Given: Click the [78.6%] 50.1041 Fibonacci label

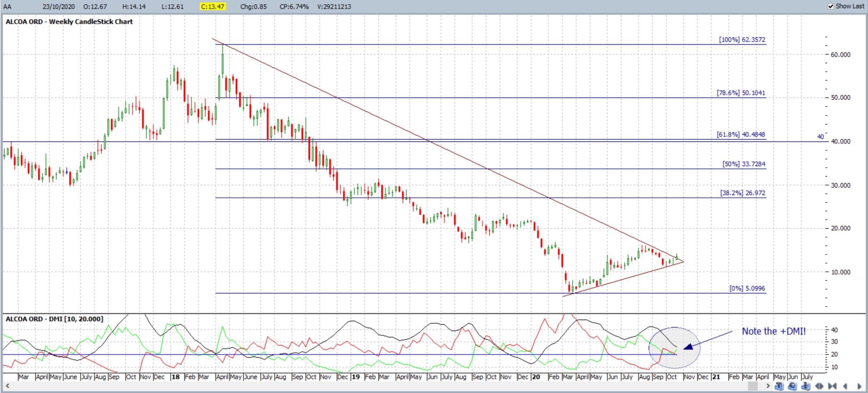Looking at the screenshot, I should (741, 93).
